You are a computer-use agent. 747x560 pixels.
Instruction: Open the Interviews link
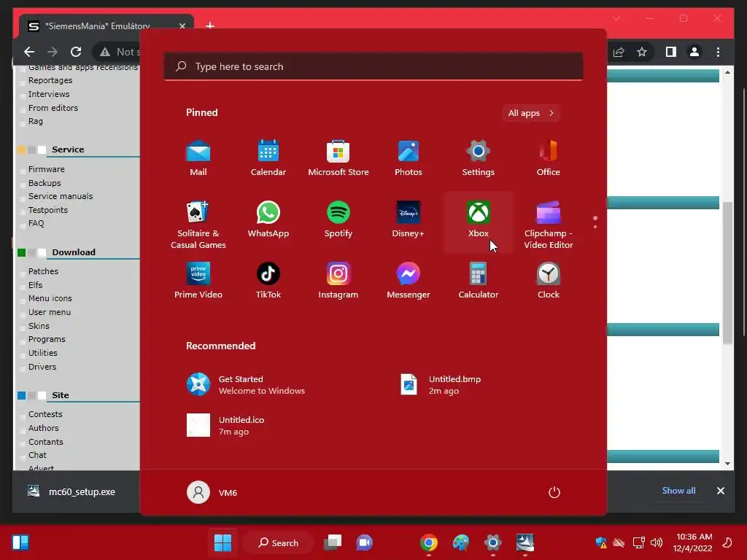pos(49,94)
